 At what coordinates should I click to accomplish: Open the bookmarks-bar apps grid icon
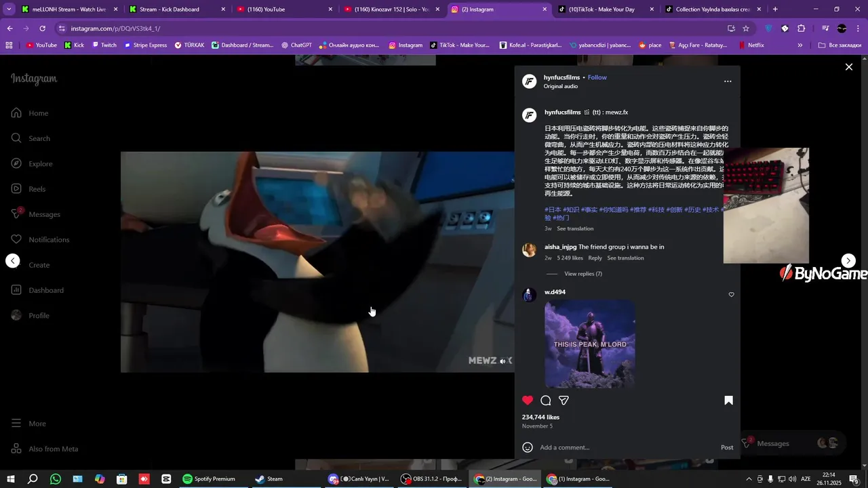(9, 45)
